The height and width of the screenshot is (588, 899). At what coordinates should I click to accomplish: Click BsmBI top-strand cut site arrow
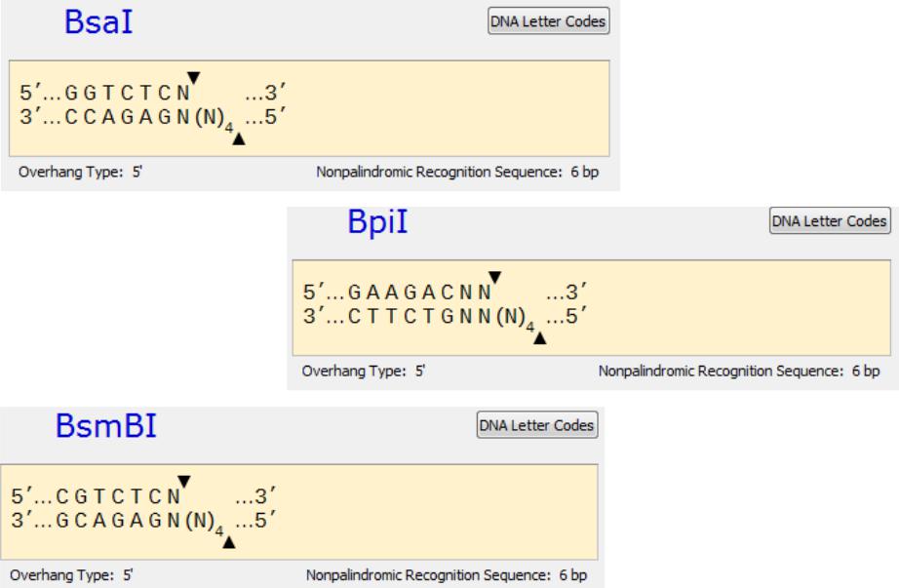(184, 482)
